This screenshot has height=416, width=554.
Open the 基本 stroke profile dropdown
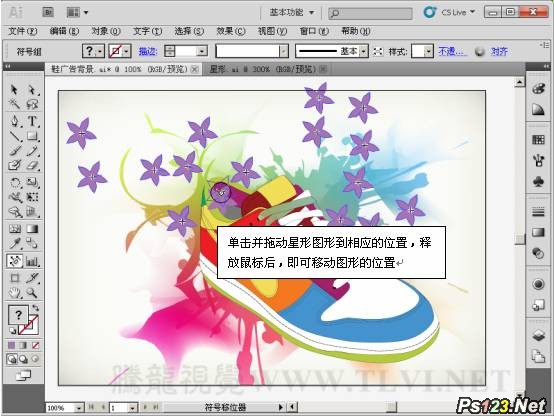click(x=364, y=52)
